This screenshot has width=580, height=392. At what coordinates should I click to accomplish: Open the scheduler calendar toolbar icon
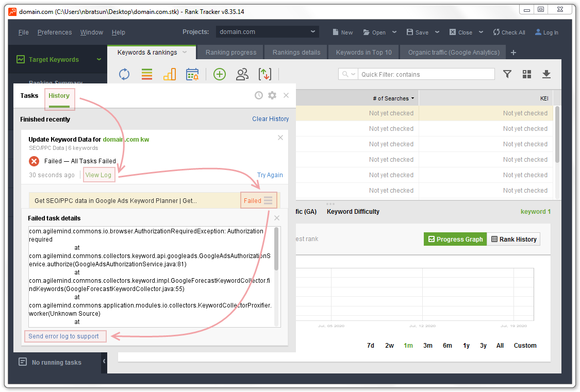click(x=192, y=74)
